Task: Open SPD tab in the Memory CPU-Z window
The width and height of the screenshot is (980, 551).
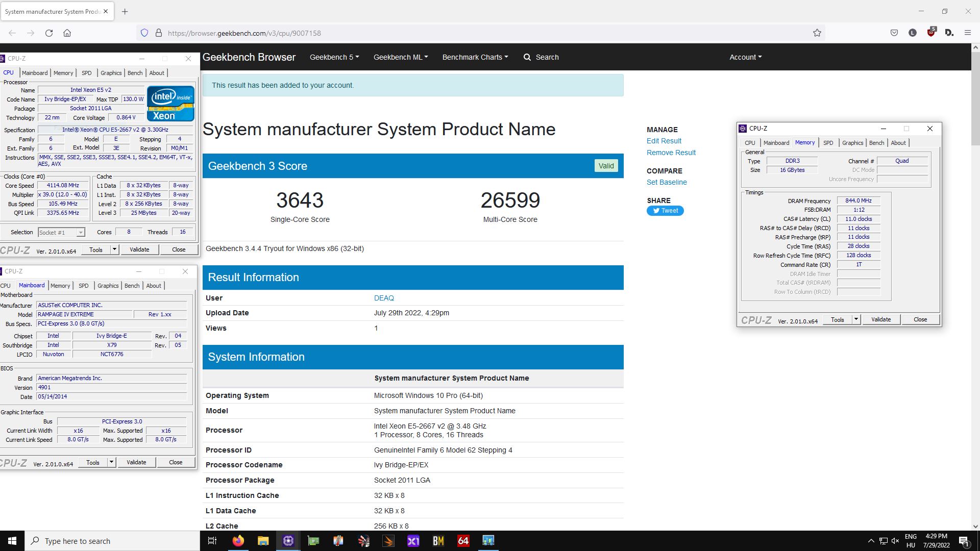Action: click(828, 143)
